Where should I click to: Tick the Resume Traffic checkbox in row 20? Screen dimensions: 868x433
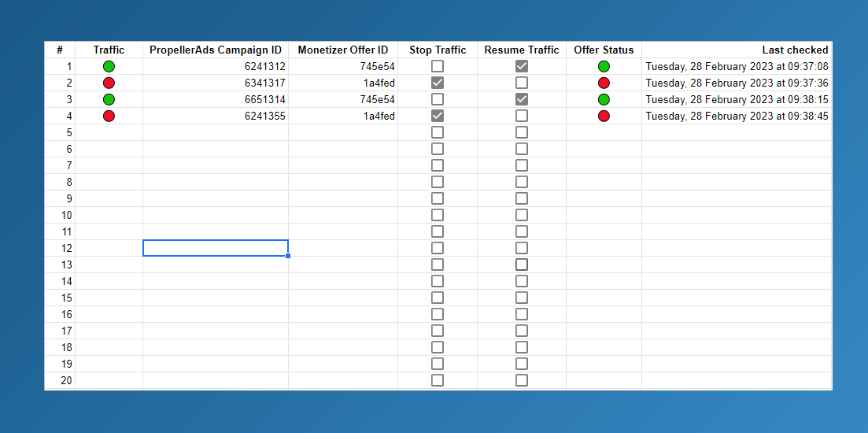(x=522, y=380)
